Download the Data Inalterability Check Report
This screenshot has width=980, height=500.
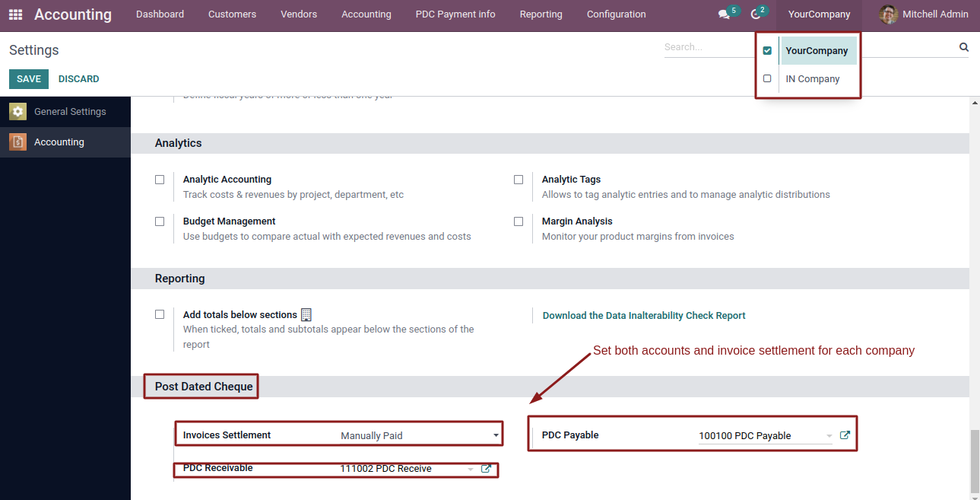644,315
